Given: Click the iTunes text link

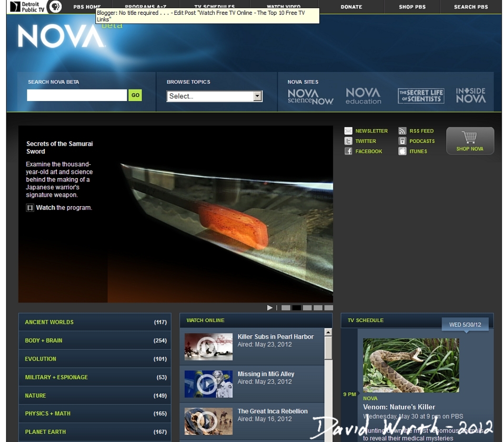Looking at the screenshot, I should point(418,151).
